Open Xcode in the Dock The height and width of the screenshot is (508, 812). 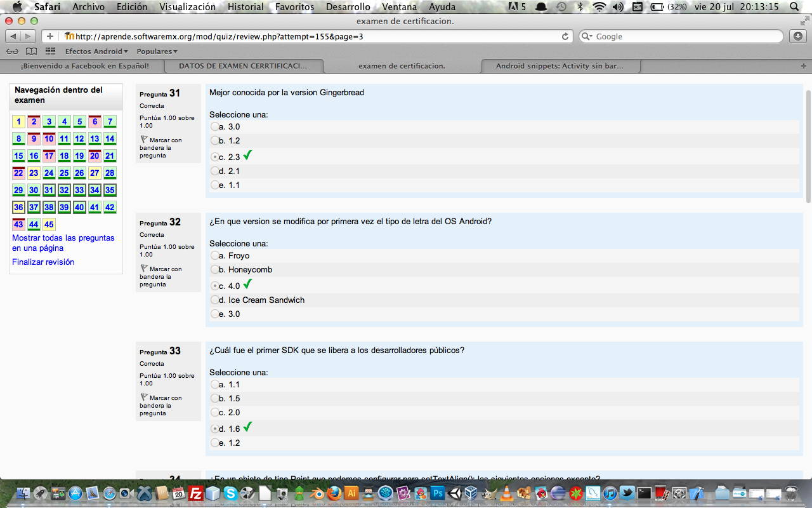pyautogui.click(x=696, y=493)
